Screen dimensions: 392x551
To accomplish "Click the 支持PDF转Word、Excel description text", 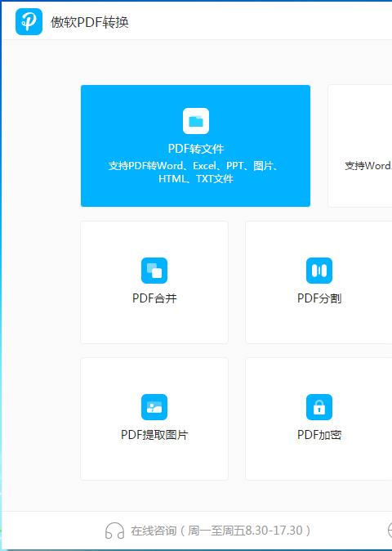I will click(x=195, y=172).
